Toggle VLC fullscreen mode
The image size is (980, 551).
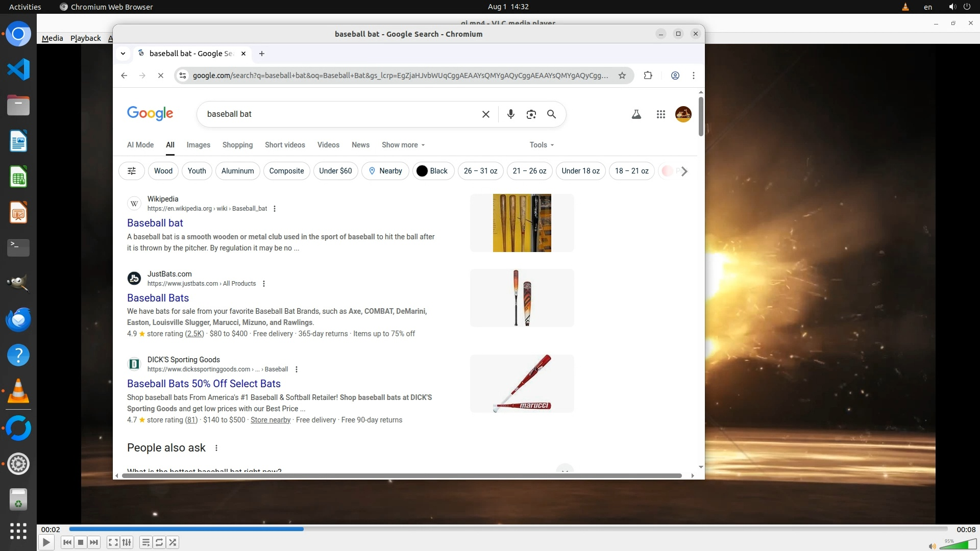(x=113, y=542)
